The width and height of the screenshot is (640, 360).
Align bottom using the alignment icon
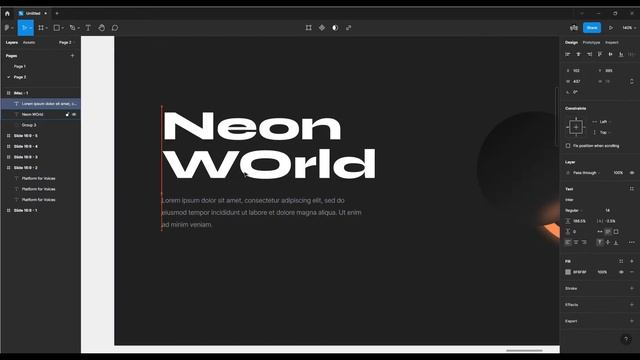(621, 54)
